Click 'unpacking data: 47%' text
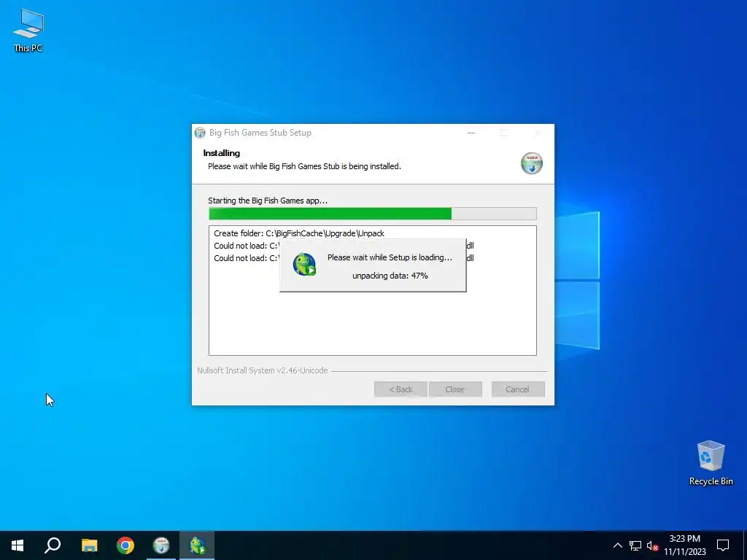This screenshot has width=747, height=560. point(390,276)
